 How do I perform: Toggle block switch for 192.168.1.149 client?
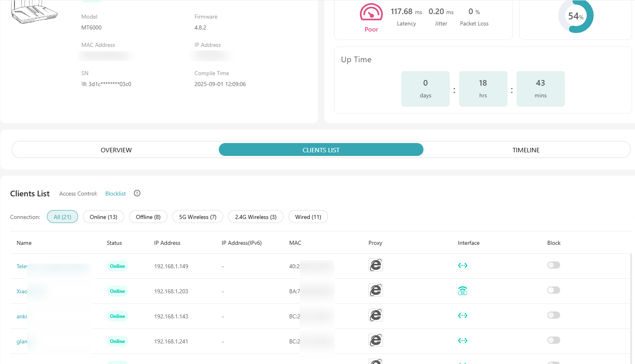(x=553, y=265)
